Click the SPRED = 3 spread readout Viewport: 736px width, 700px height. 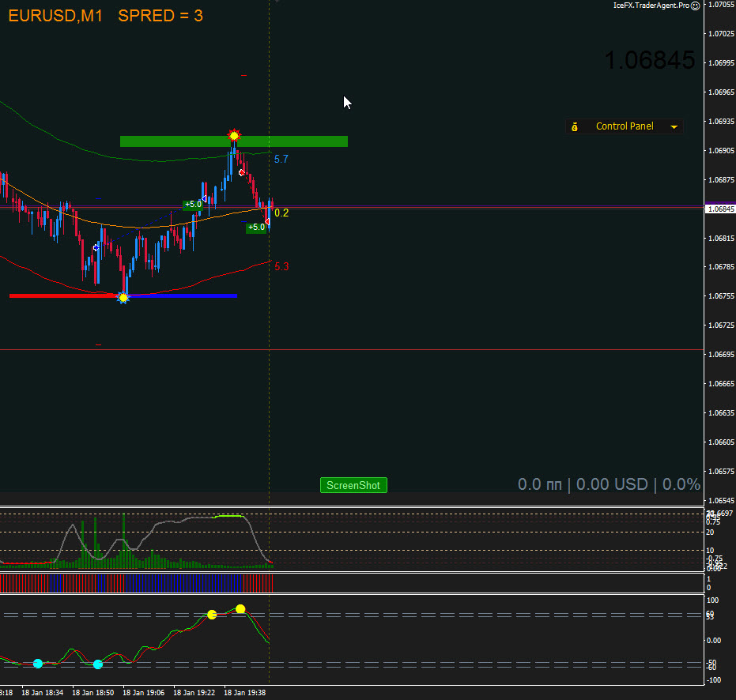[x=160, y=16]
